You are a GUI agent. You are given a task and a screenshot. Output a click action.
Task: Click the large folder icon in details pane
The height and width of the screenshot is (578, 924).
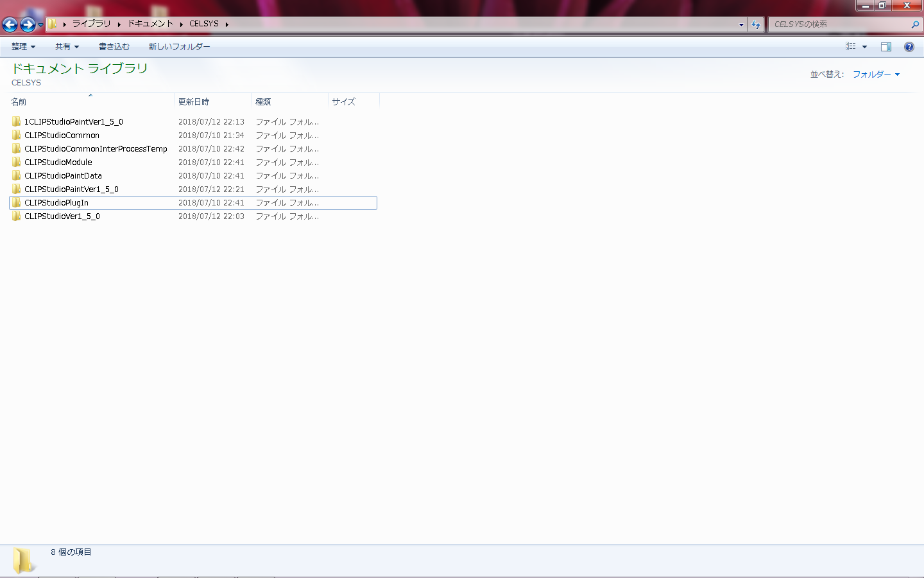[24, 560]
